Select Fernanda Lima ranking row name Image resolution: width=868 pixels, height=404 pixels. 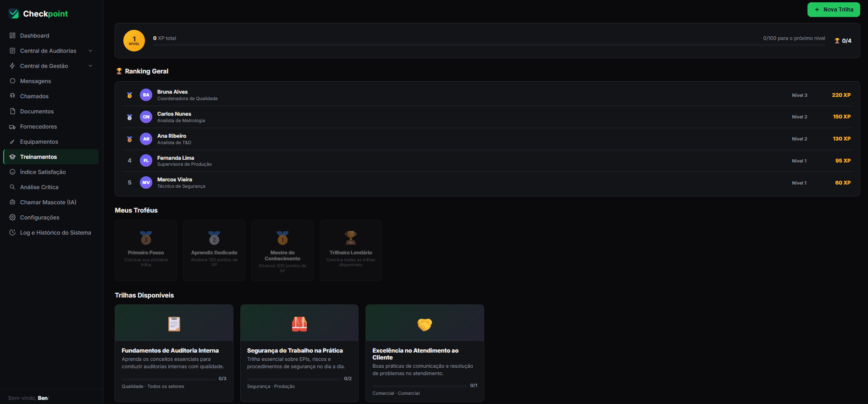pyautogui.click(x=176, y=158)
